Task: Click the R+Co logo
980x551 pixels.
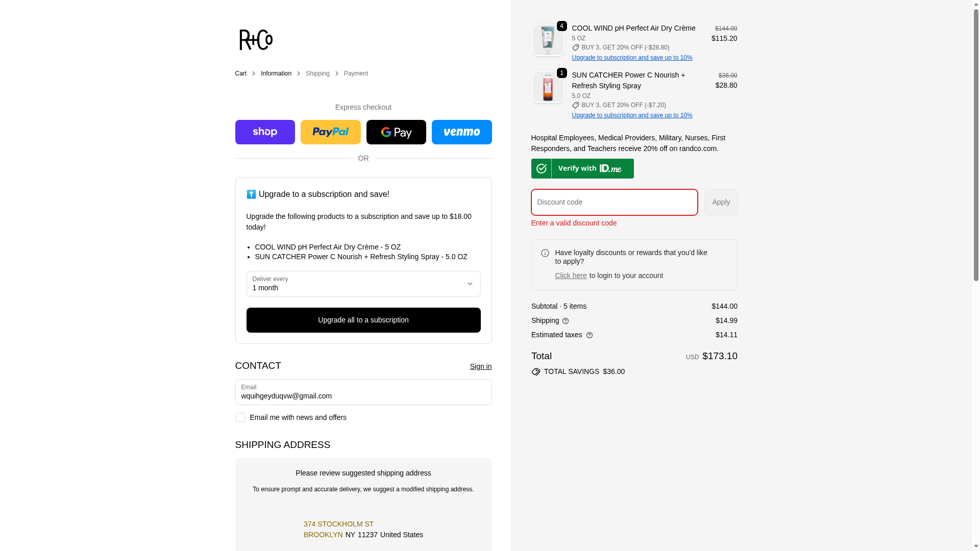Action: (256, 40)
